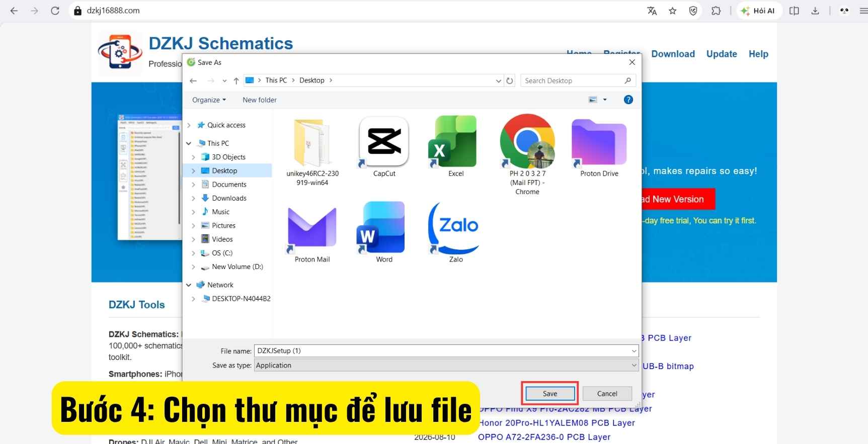The image size is (868, 444).
Task: Select the Proton Drive folder icon
Action: point(599,142)
